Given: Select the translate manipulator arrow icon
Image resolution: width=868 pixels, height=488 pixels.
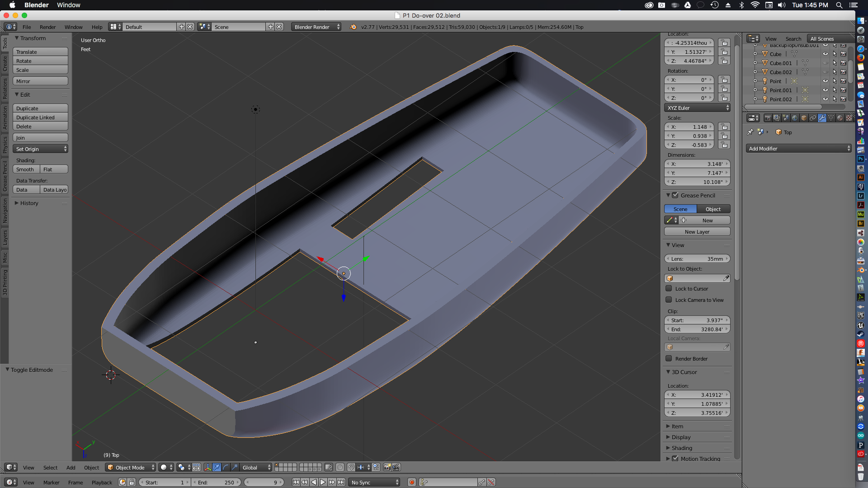Looking at the screenshot, I should coord(217,467).
